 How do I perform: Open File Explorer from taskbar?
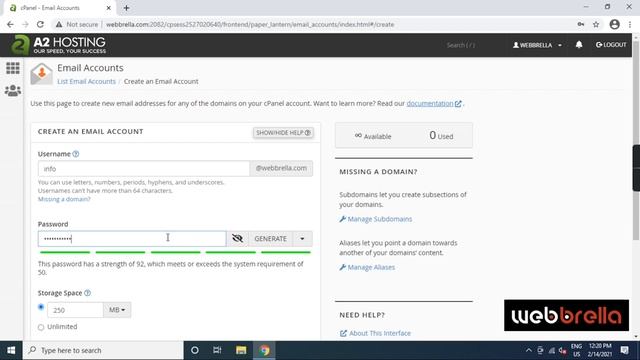pos(241,350)
